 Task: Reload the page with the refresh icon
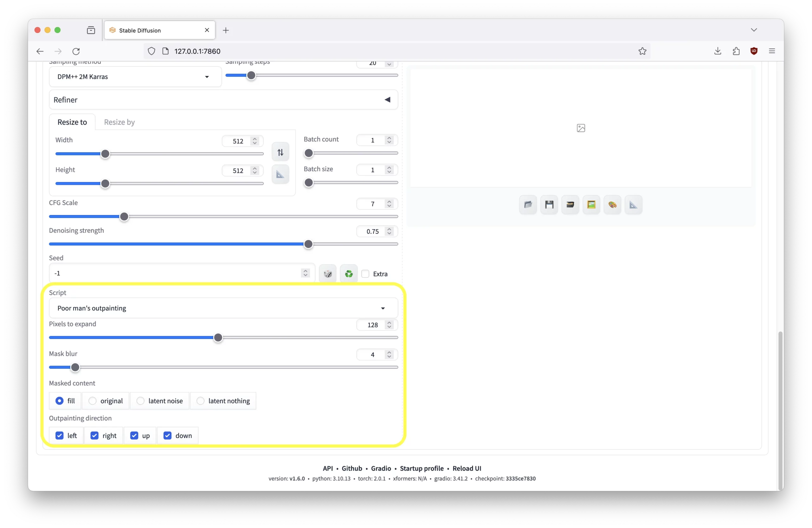click(x=76, y=51)
